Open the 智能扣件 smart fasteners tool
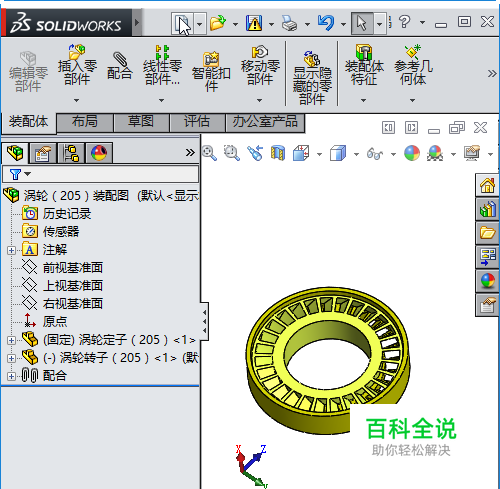This screenshot has height=489, width=500. 211,72
